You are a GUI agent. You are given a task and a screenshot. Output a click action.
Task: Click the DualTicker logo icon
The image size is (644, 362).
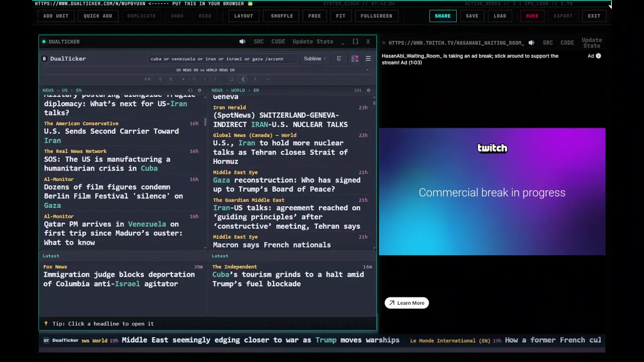[x=45, y=59]
